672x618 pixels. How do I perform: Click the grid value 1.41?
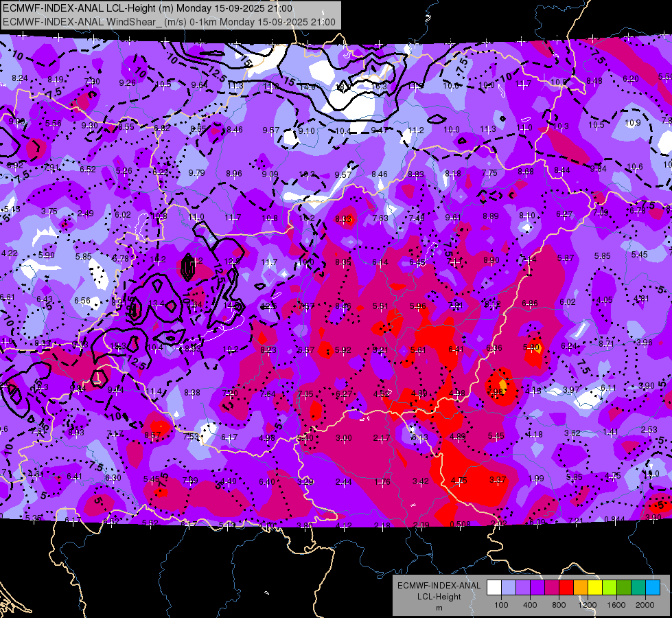[x=611, y=432]
